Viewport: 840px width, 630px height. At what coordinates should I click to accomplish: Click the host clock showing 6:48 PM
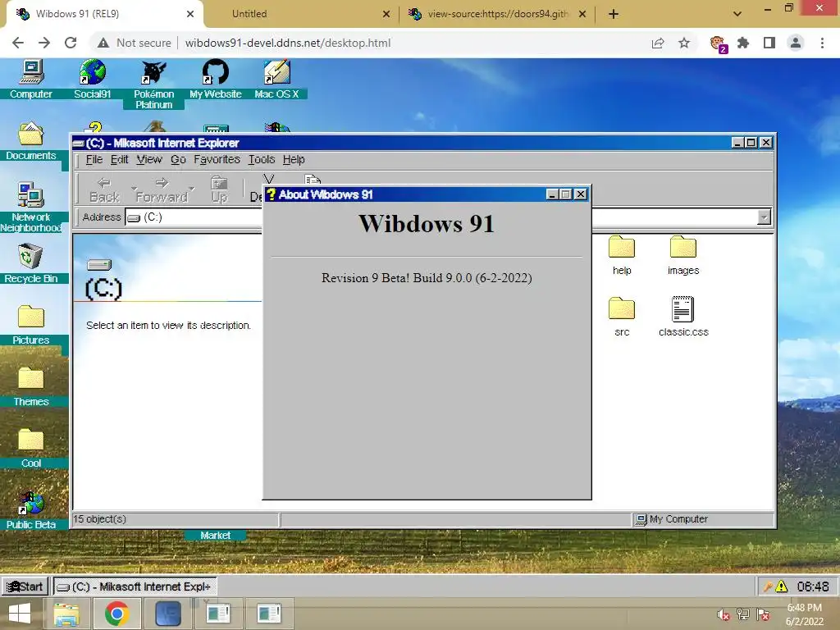click(x=804, y=614)
